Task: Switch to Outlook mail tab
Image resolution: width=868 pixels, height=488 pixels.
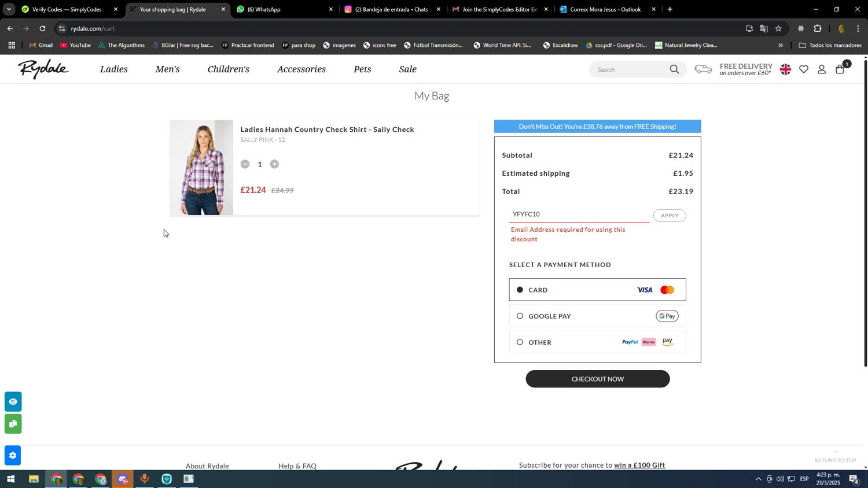Action: (606, 9)
